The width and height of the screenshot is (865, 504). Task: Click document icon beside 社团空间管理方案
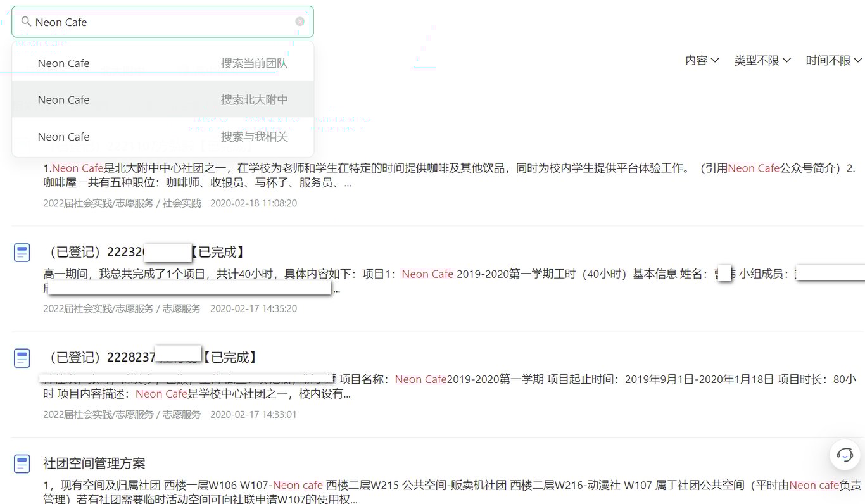point(22,463)
